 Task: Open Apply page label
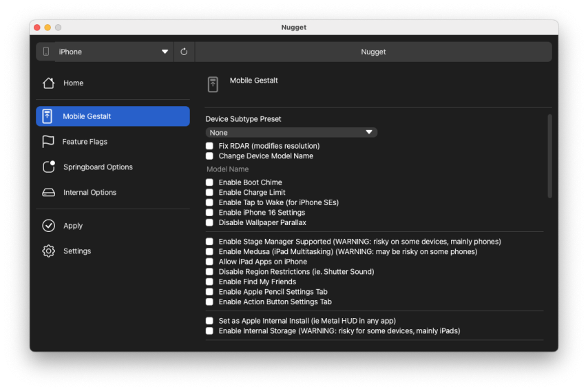point(73,226)
